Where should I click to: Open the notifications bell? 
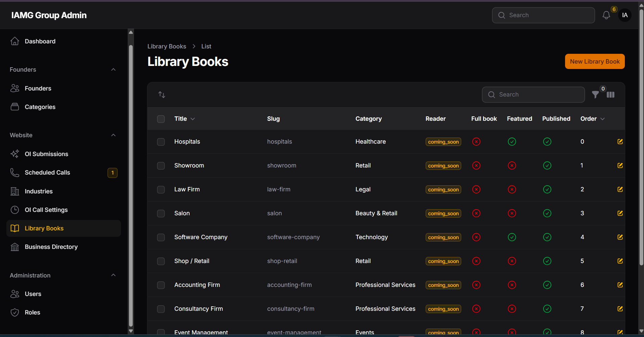tap(606, 15)
